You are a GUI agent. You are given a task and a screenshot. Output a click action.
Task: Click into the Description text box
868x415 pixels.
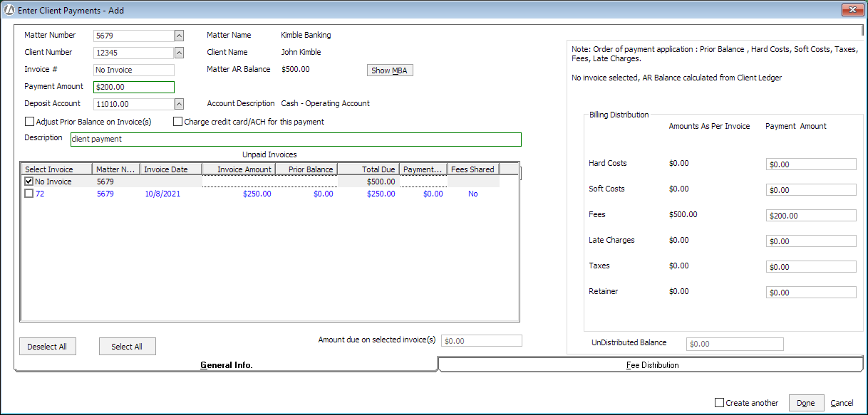click(295, 139)
